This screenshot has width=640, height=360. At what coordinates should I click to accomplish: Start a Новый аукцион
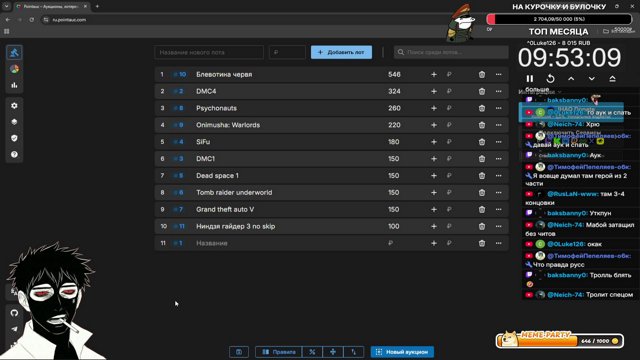click(x=402, y=352)
